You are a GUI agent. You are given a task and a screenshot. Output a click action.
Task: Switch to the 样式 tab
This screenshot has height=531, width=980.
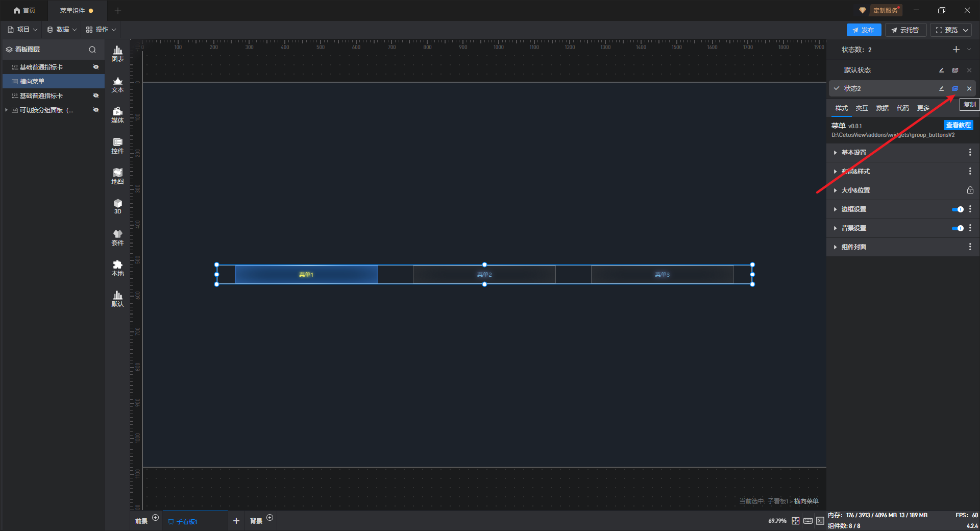click(x=841, y=108)
